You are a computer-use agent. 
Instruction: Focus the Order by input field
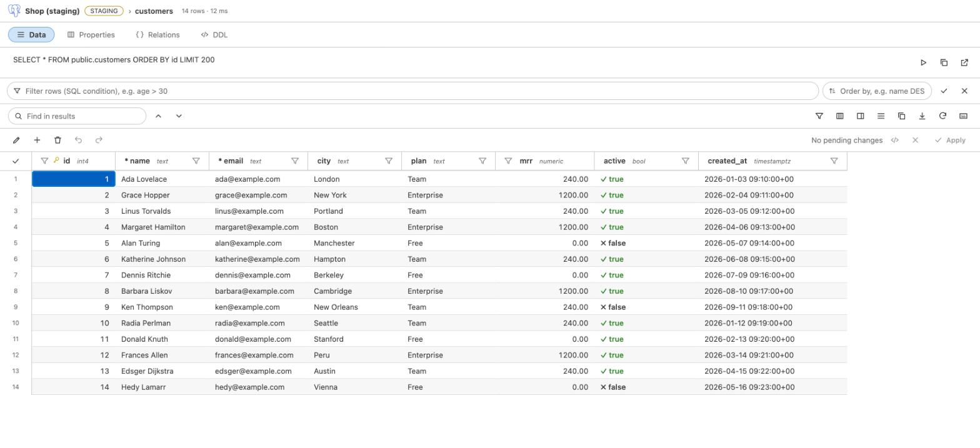(877, 91)
